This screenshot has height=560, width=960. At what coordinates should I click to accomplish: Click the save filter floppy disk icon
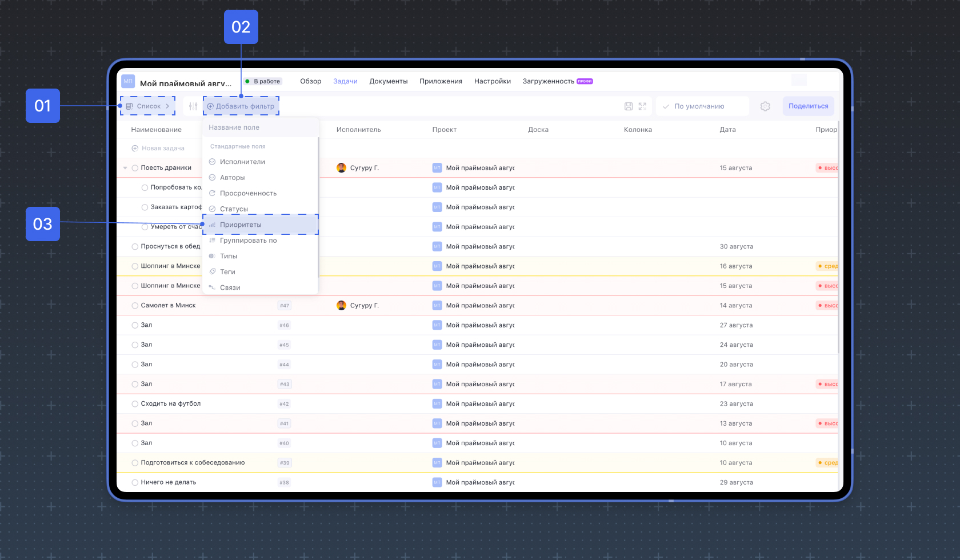[x=629, y=106]
